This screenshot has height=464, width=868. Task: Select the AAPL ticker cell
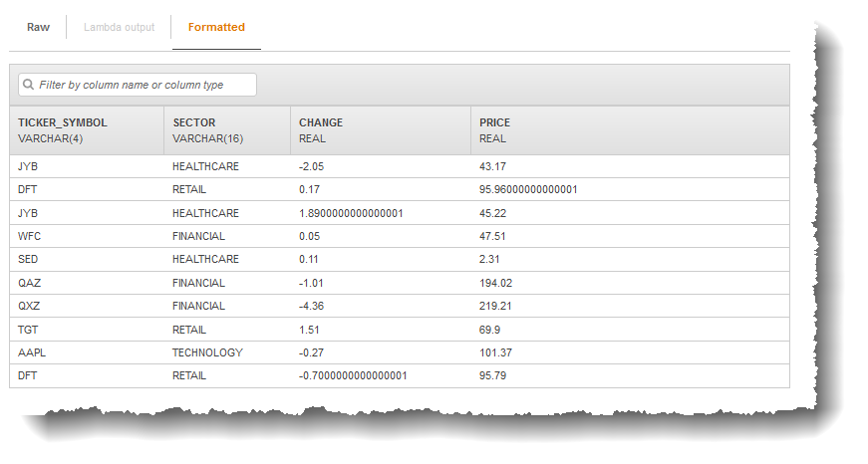click(x=32, y=352)
